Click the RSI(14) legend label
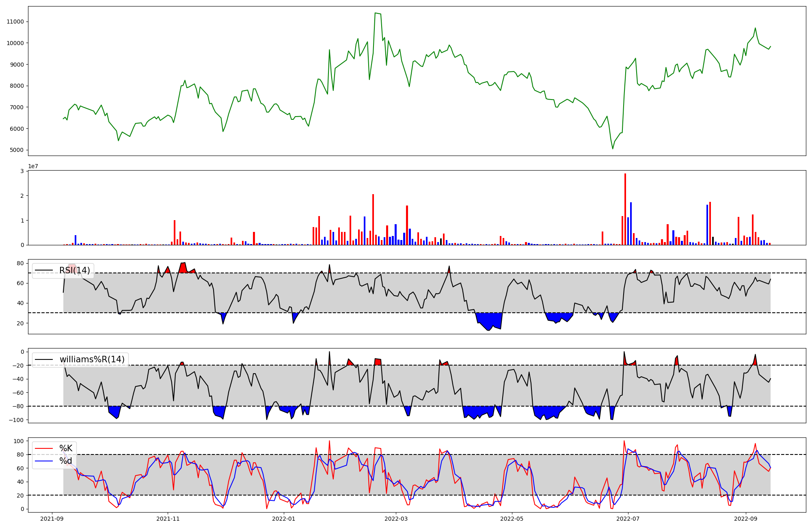Viewport: 812px width, 528px height. pos(75,270)
